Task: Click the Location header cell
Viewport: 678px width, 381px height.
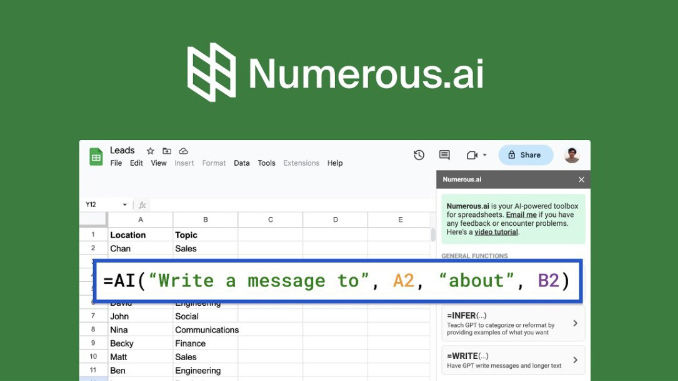Action: 141,235
